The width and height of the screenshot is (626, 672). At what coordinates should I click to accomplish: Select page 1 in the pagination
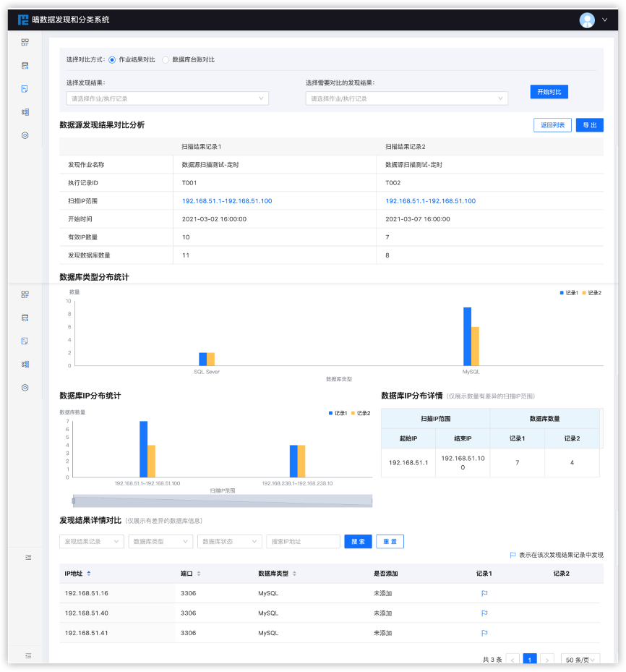[530, 660]
